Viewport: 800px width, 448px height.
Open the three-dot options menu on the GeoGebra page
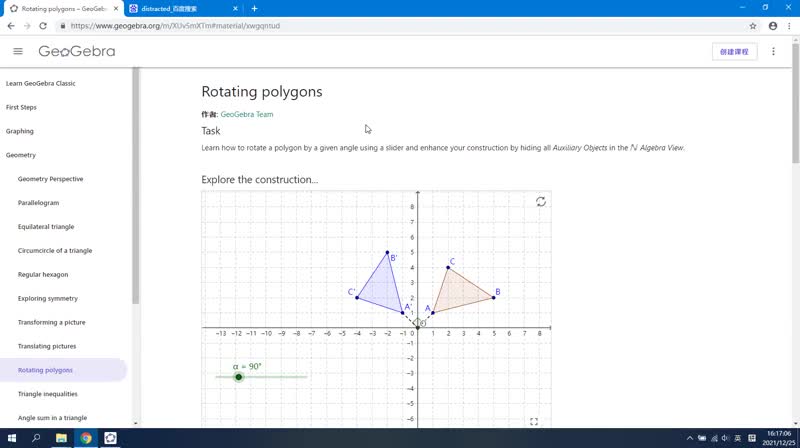(x=773, y=52)
